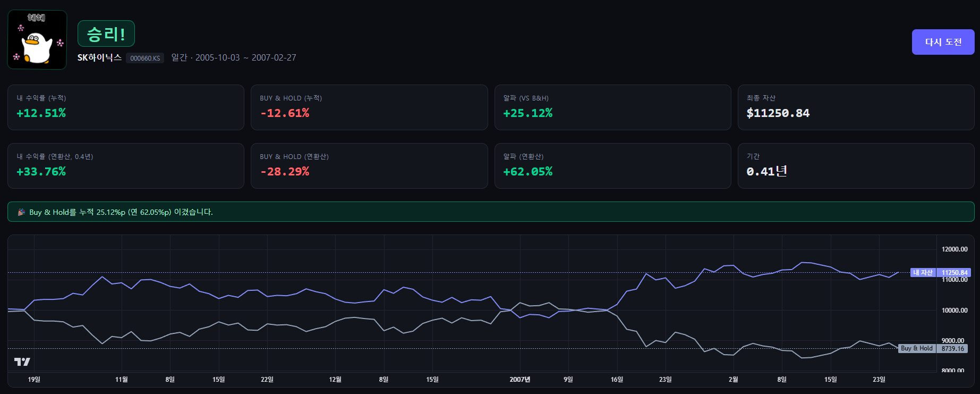
Task: Open the 내 수익률 (누적) card
Action: coord(126,107)
